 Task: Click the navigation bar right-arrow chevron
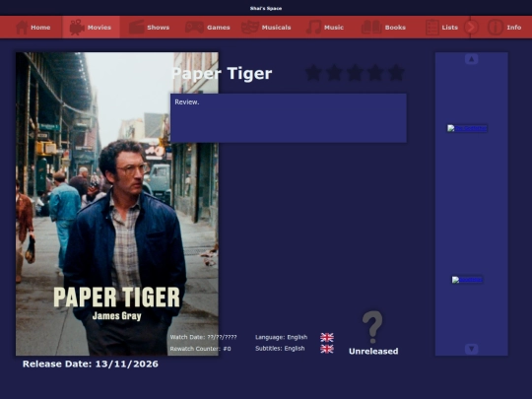point(471,28)
